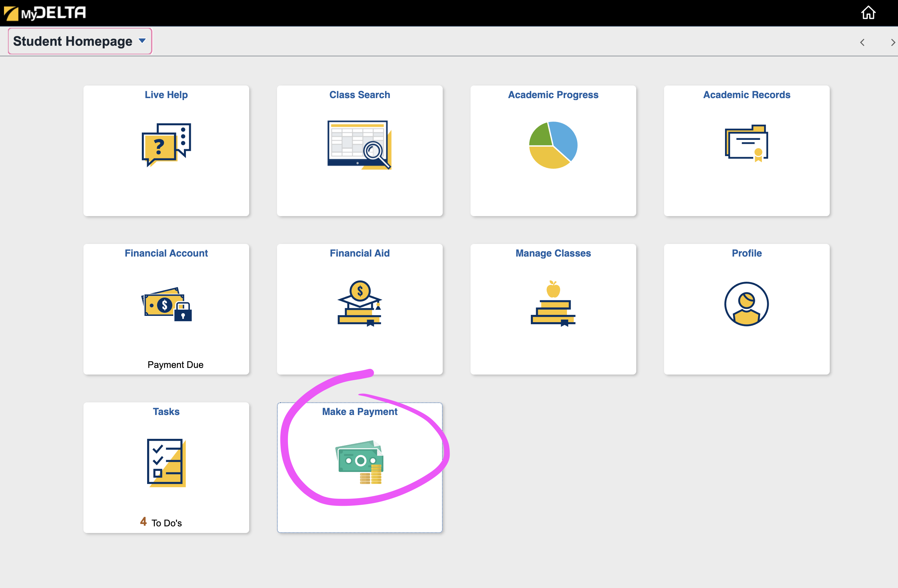Go to next homepage with right chevron

(892, 42)
